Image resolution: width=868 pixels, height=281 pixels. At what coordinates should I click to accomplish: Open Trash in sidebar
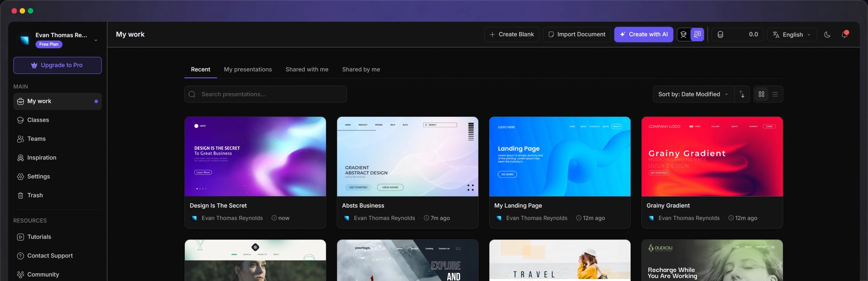tap(57, 195)
